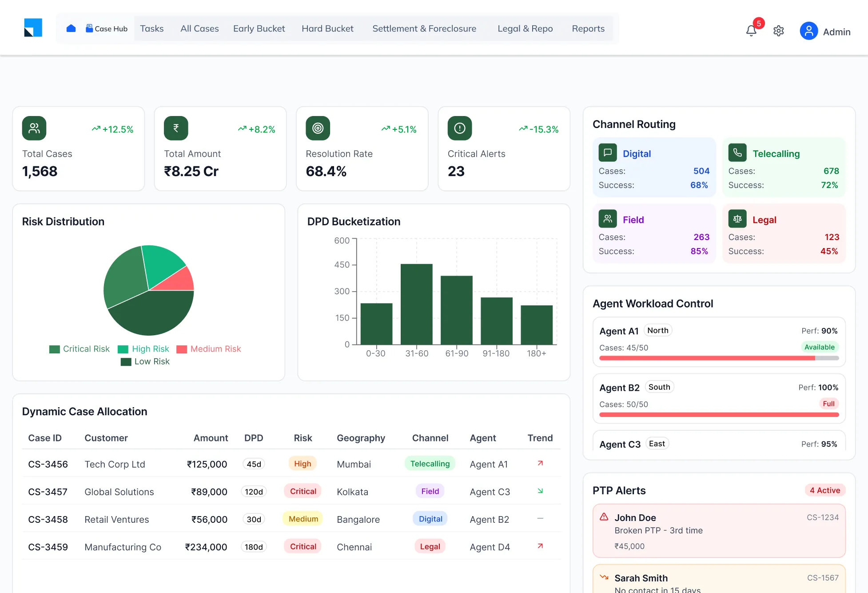Toggle Medium Risk legend item
The image size is (868, 593).
tap(209, 349)
